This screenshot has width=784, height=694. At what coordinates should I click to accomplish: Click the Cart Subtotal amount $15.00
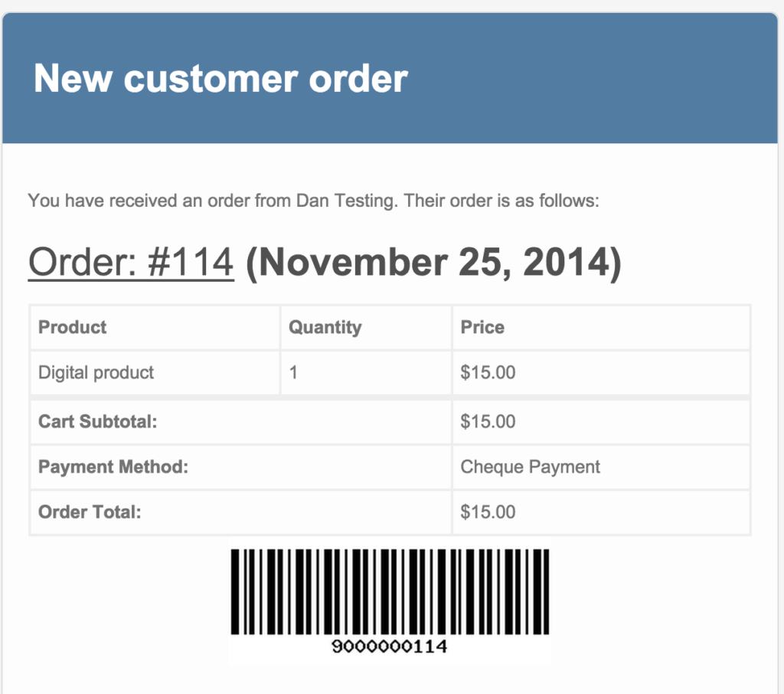click(488, 421)
